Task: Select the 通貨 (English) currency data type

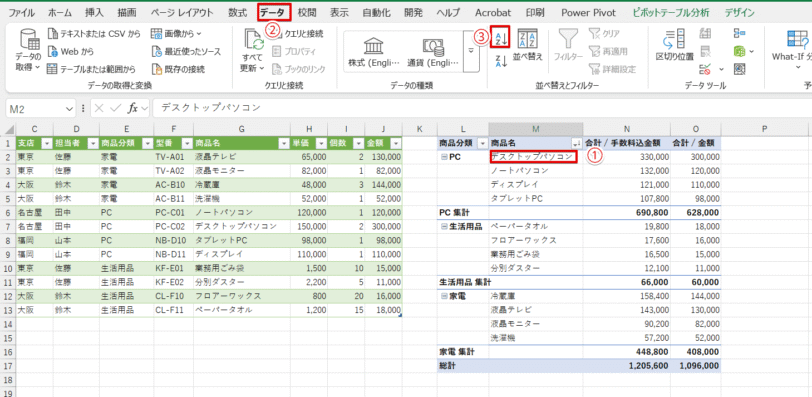Action: (x=433, y=53)
